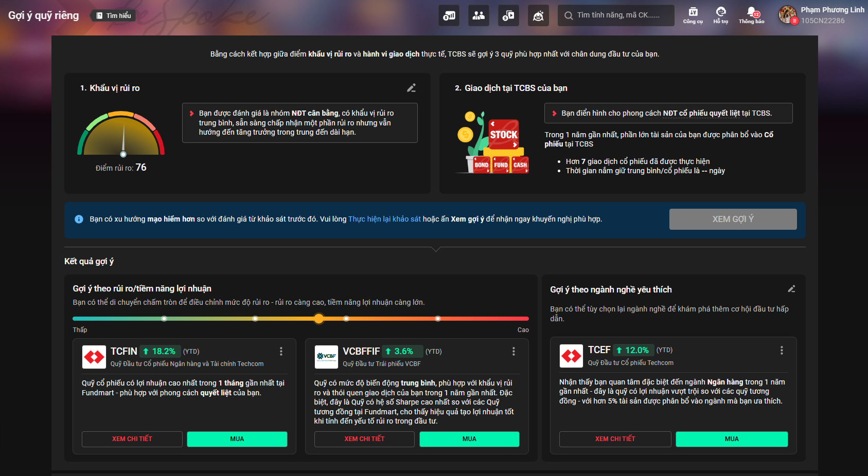
Task: Open Thông báo notifications bell
Action: [x=752, y=15]
